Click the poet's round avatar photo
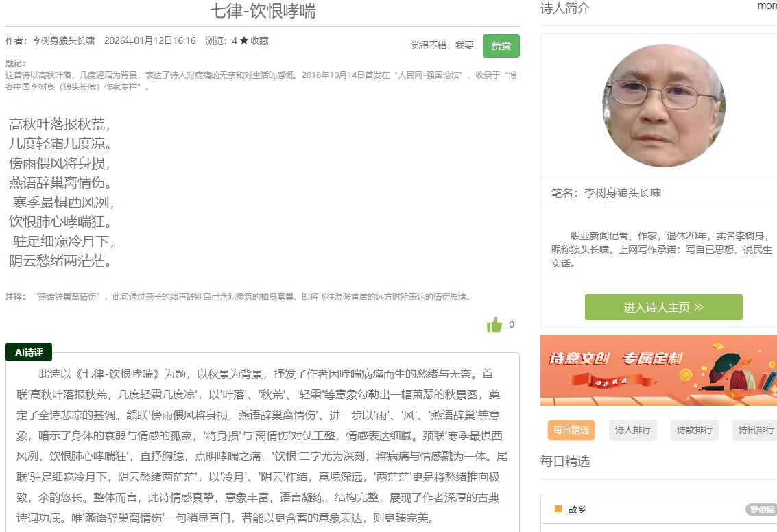Screen dimensions: 777x532 point(663,106)
